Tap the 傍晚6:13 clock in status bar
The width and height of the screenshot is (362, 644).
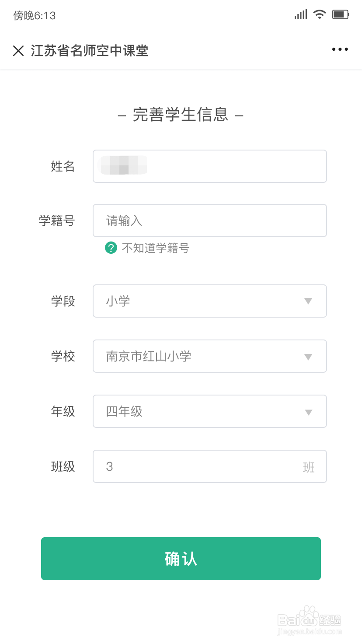[x=35, y=16]
